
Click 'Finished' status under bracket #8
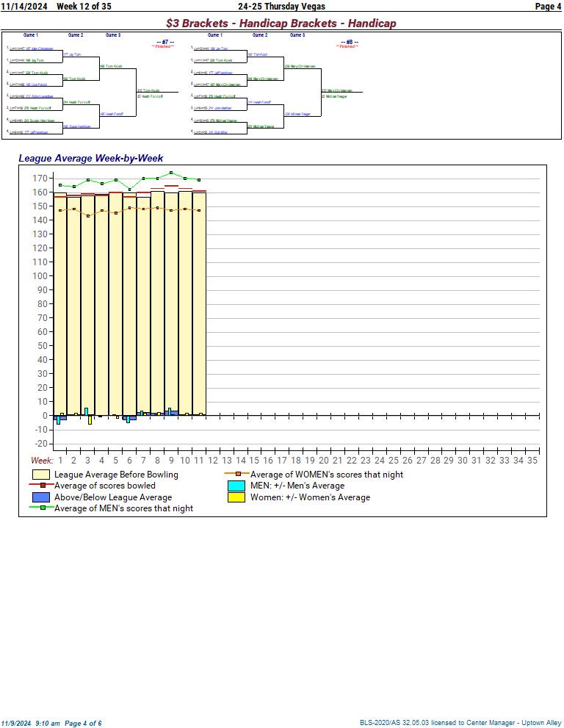click(x=347, y=46)
